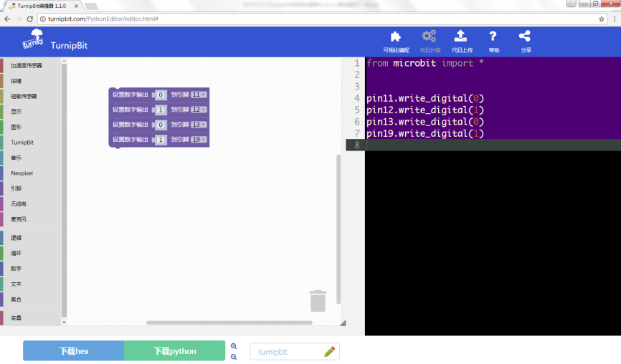Image resolution: width=621 pixels, height=364 pixels.
Task: Open pin dropdown showing 12
Action: click(x=199, y=110)
